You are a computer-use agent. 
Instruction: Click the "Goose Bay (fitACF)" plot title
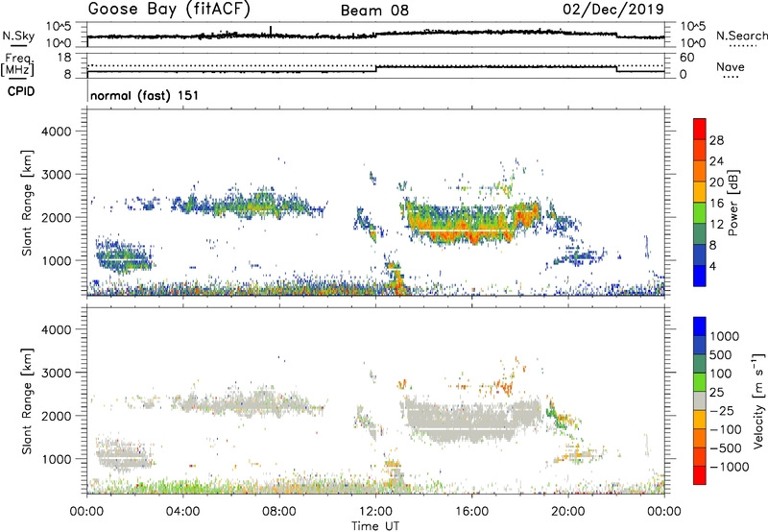[x=169, y=10]
